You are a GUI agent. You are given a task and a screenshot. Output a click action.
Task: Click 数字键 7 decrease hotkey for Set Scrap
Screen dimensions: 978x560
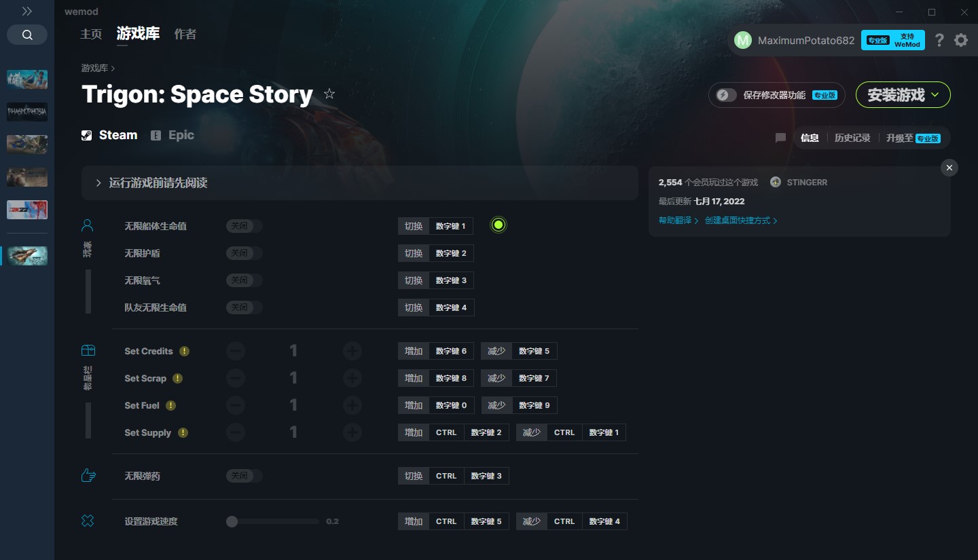coord(534,378)
